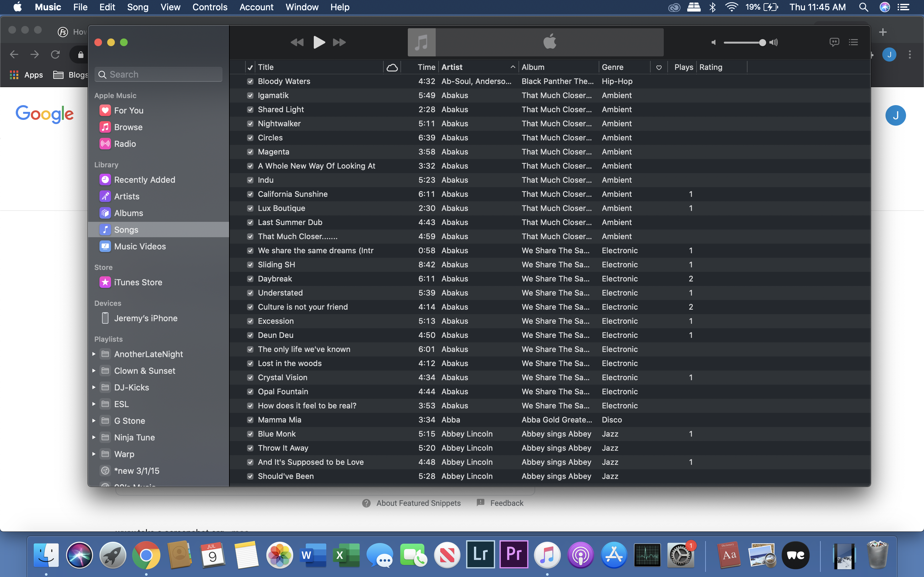
Task: Click the cloud status column header
Action: [392, 68]
